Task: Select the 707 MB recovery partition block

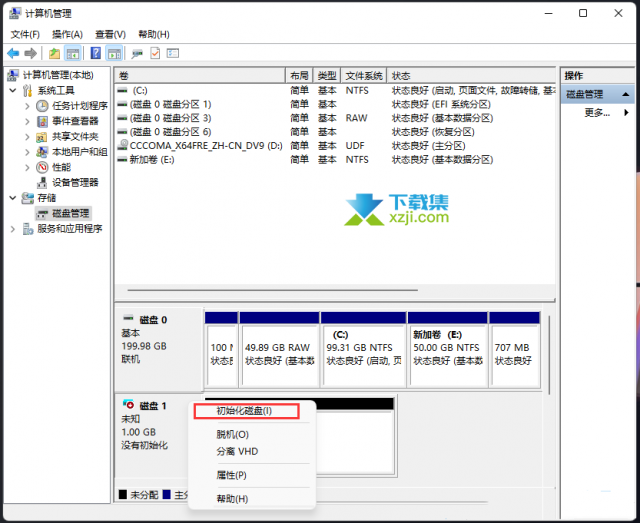Action: tap(515, 350)
